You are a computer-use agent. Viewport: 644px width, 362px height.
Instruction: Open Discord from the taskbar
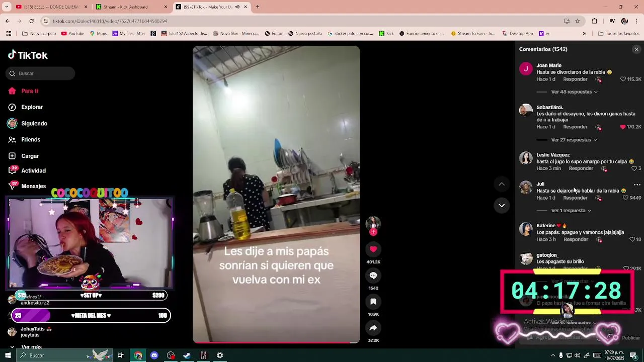[154, 355]
